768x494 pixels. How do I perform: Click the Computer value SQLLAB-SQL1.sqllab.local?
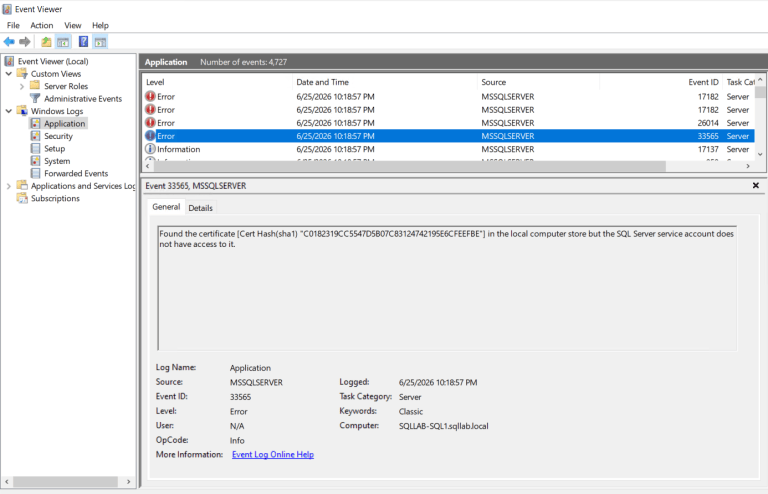click(x=443, y=426)
